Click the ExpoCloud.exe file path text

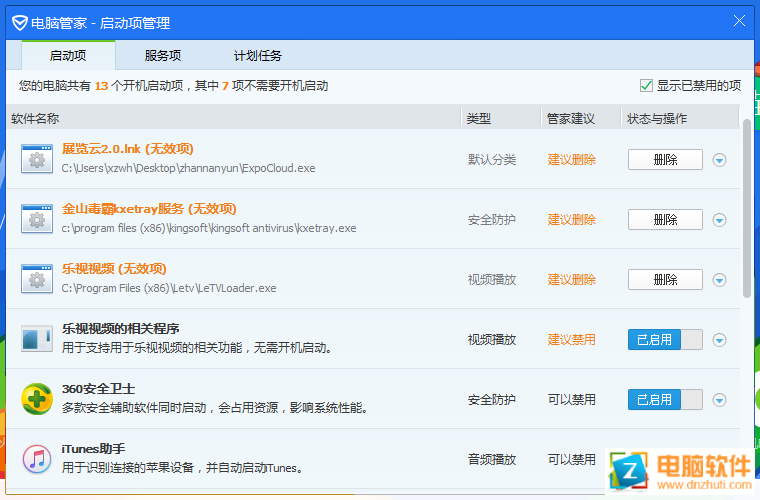[188, 168]
